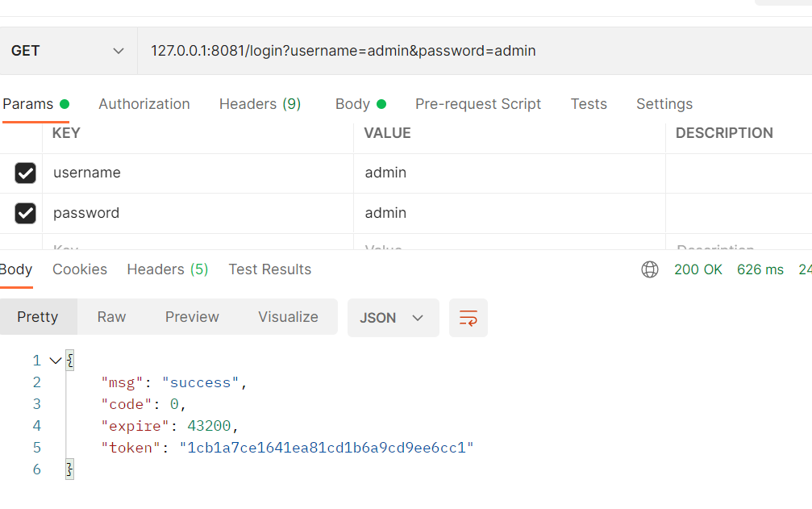The image size is (812, 509).
Task: Select the Raw view button
Action: [x=111, y=317]
